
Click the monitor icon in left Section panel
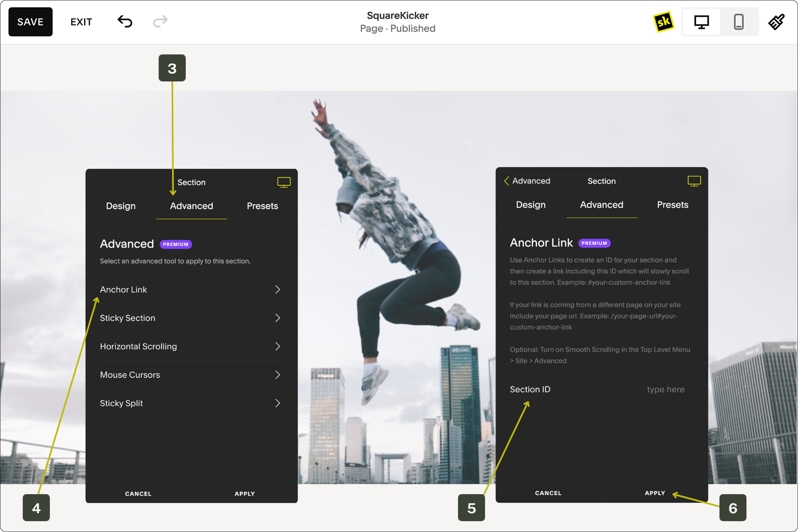tap(284, 182)
